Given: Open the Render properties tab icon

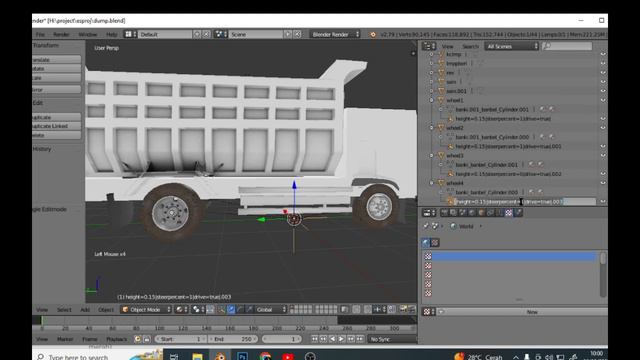Looking at the screenshot, I should click(x=444, y=212).
